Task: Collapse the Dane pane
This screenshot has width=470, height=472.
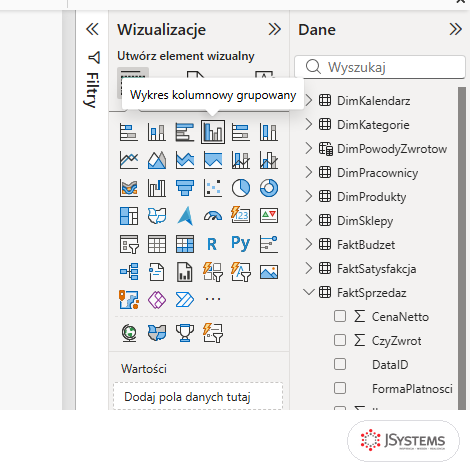Action: pyautogui.click(x=456, y=29)
